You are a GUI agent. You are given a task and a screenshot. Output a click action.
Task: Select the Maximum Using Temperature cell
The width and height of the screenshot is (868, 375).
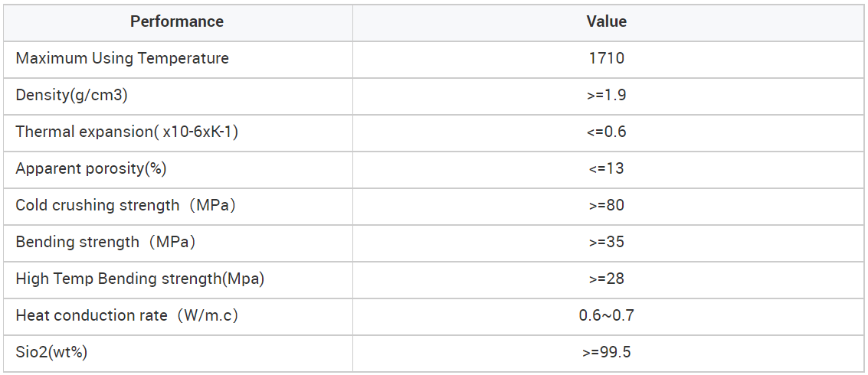123,58
